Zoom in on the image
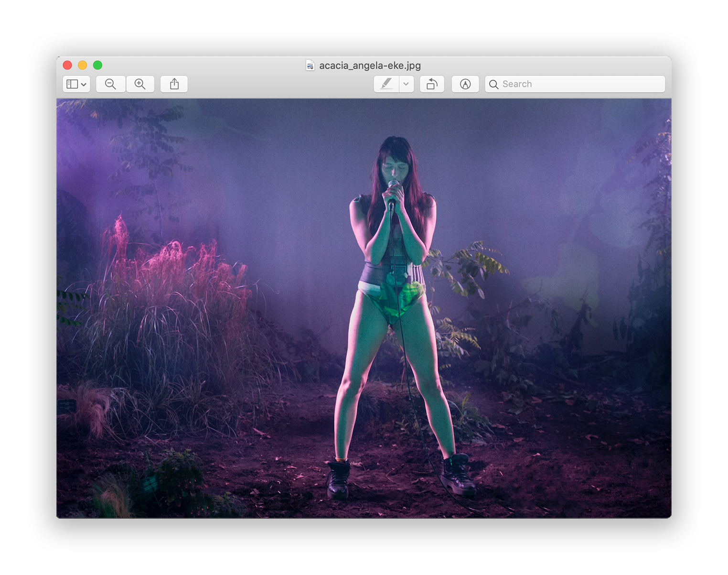 (140, 84)
